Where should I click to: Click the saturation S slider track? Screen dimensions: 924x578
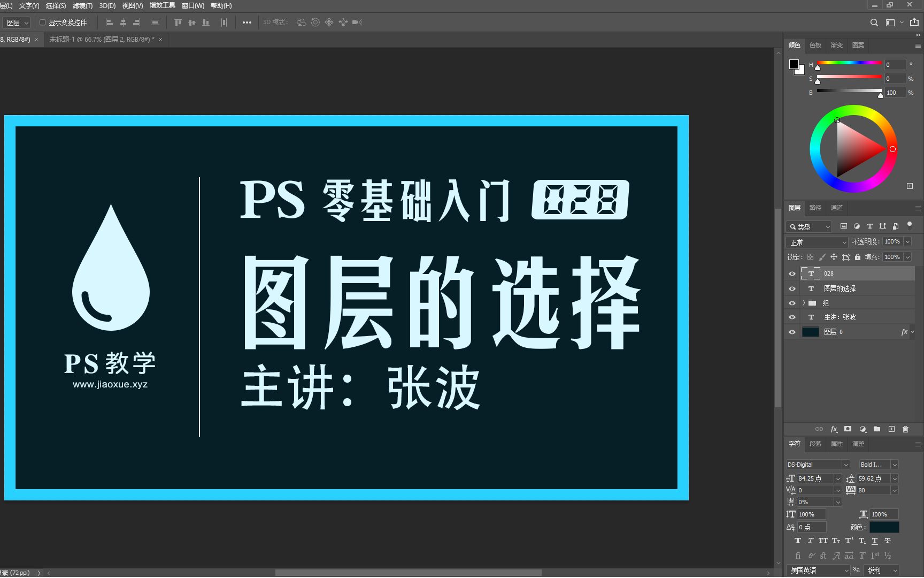pos(849,77)
